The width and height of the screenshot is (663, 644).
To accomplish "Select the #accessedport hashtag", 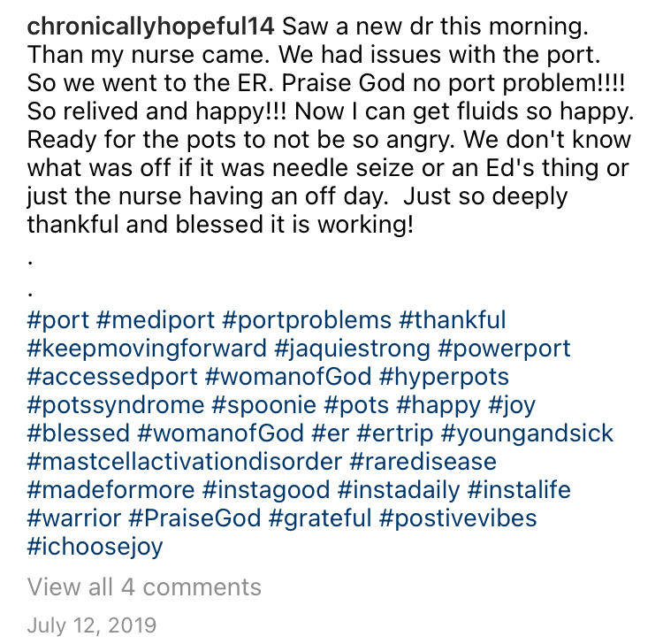I will click(x=112, y=377).
